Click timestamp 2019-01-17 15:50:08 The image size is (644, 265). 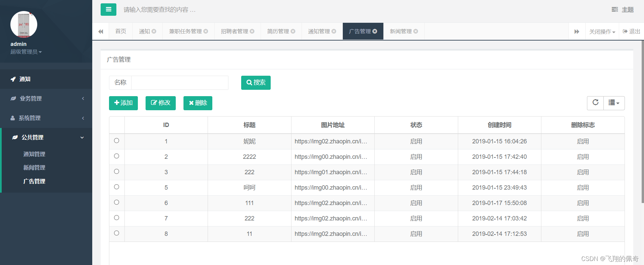click(499, 203)
